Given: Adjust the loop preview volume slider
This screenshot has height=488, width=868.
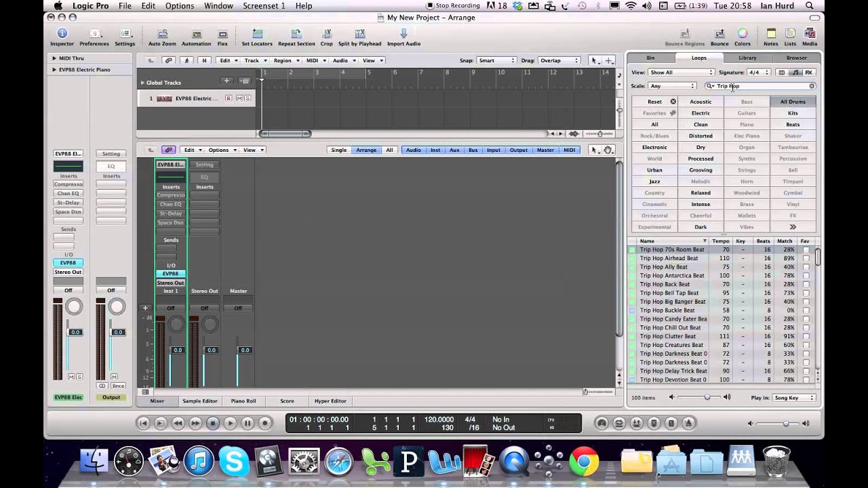Looking at the screenshot, I should [707, 398].
